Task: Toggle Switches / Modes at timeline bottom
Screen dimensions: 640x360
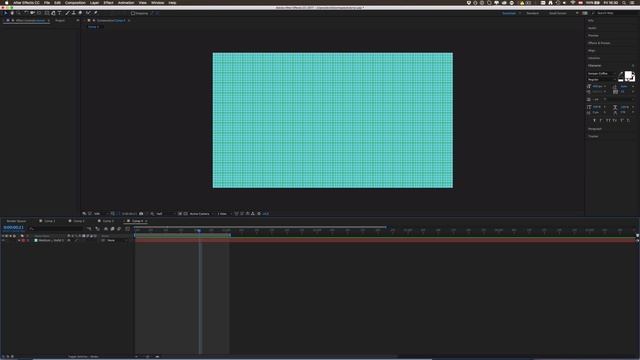Action: 83,356
